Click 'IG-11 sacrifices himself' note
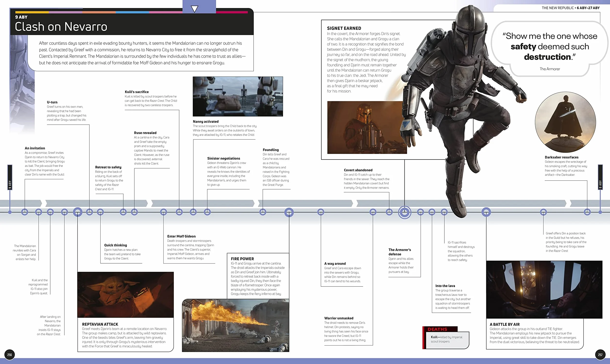Image resolution: width=610 pixels, height=364 pixels. coord(461,251)
